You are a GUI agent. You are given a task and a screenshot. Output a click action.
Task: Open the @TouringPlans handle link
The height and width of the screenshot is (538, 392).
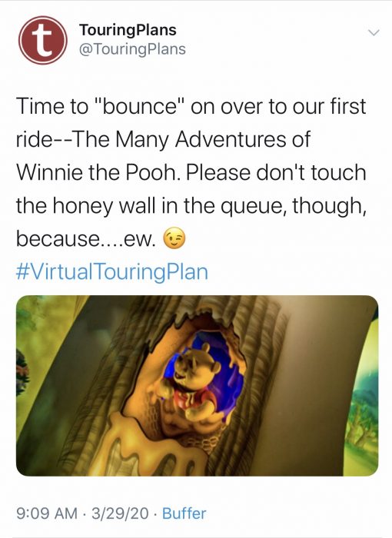[x=132, y=49]
